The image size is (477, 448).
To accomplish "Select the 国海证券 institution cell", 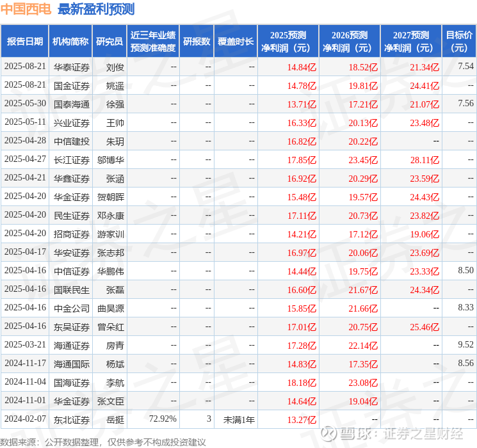I will click(x=72, y=383).
